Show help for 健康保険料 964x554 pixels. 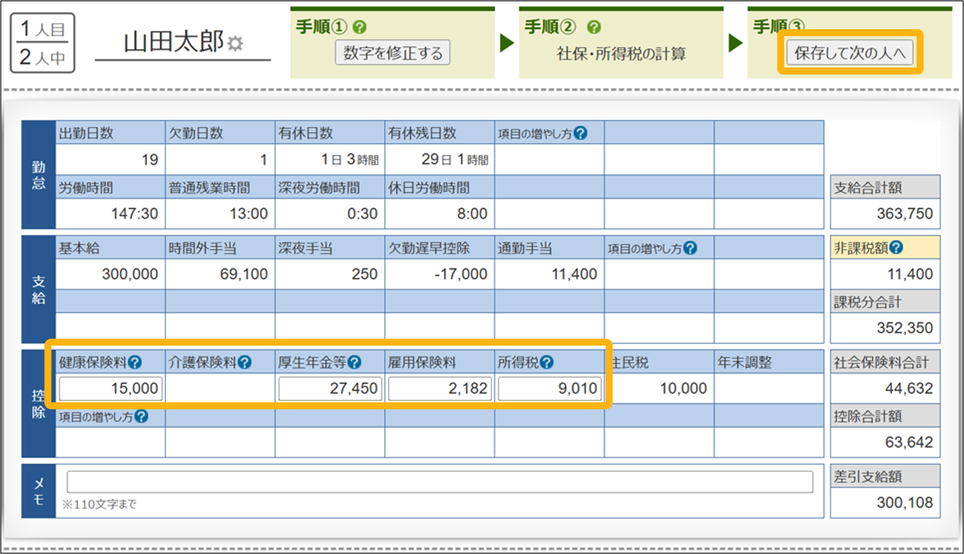(x=134, y=363)
